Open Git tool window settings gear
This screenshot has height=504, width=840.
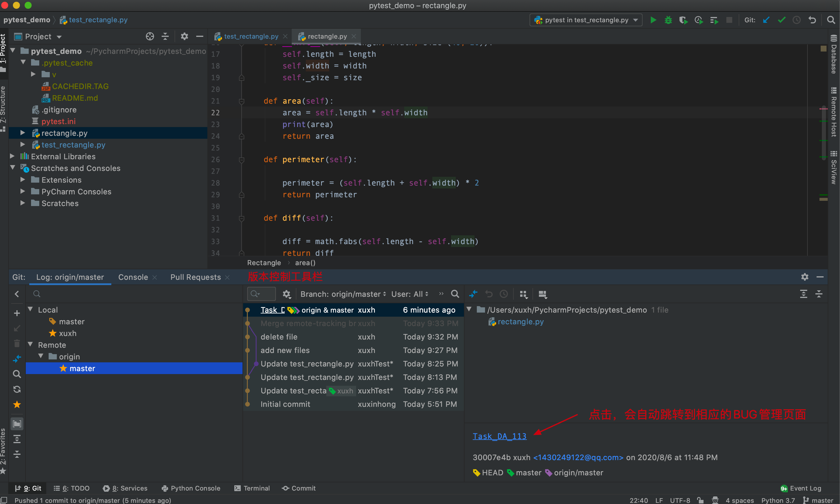click(x=805, y=277)
